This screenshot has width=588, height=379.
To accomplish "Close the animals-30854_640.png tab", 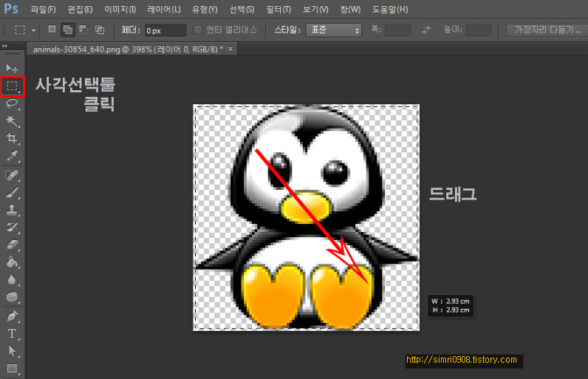I will click(230, 49).
